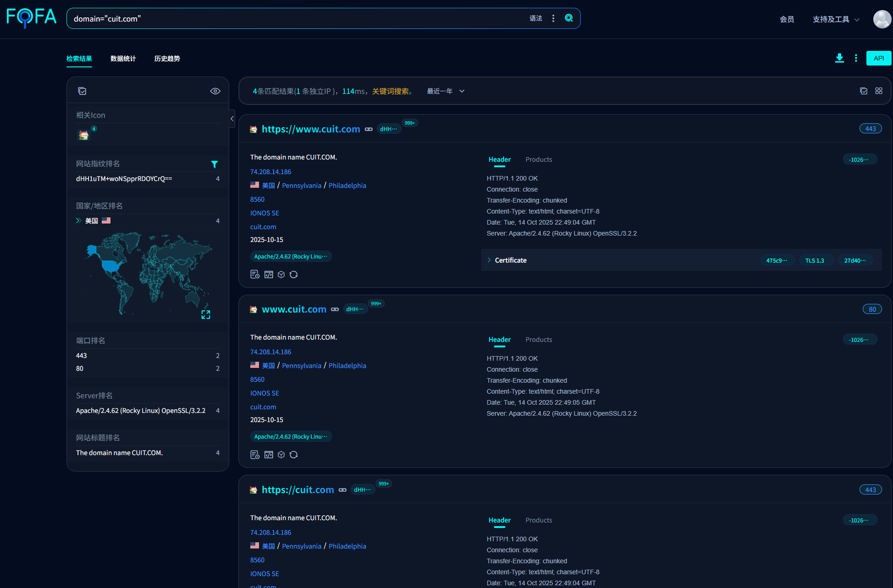The image size is (893, 588).
Task: Select Products tab in www.cuit.com port 80 result
Action: point(539,340)
